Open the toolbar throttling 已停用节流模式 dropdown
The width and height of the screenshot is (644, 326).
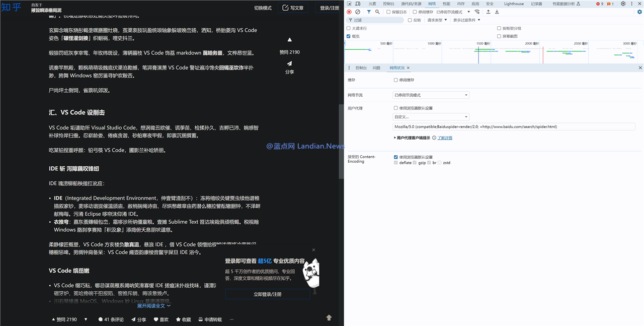pyautogui.click(x=453, y=12)
